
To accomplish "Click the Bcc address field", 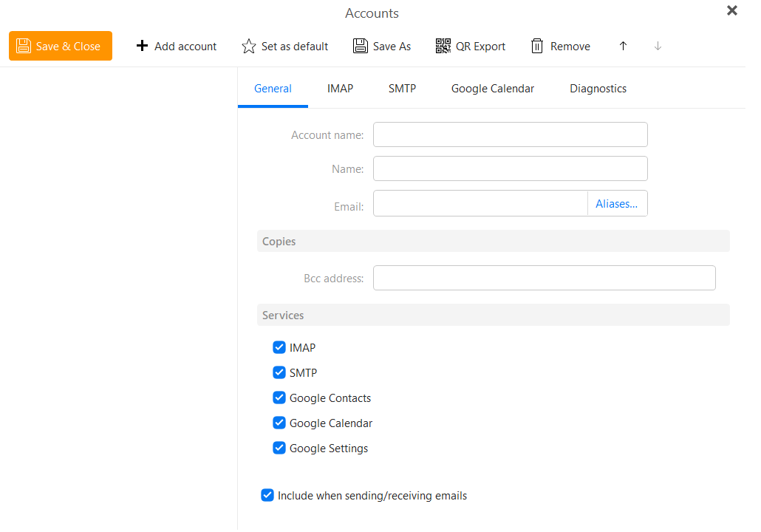I will click(544, 278).
